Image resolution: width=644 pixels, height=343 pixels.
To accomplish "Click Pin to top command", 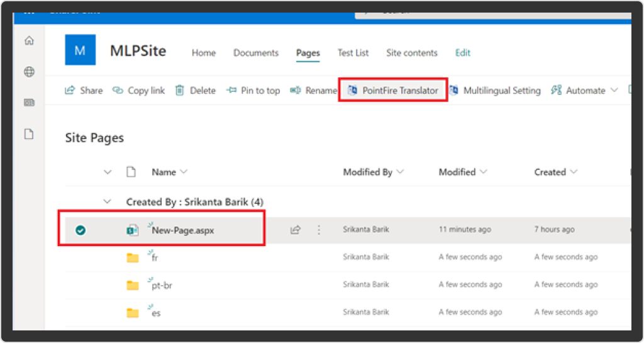I will (253, 91).
